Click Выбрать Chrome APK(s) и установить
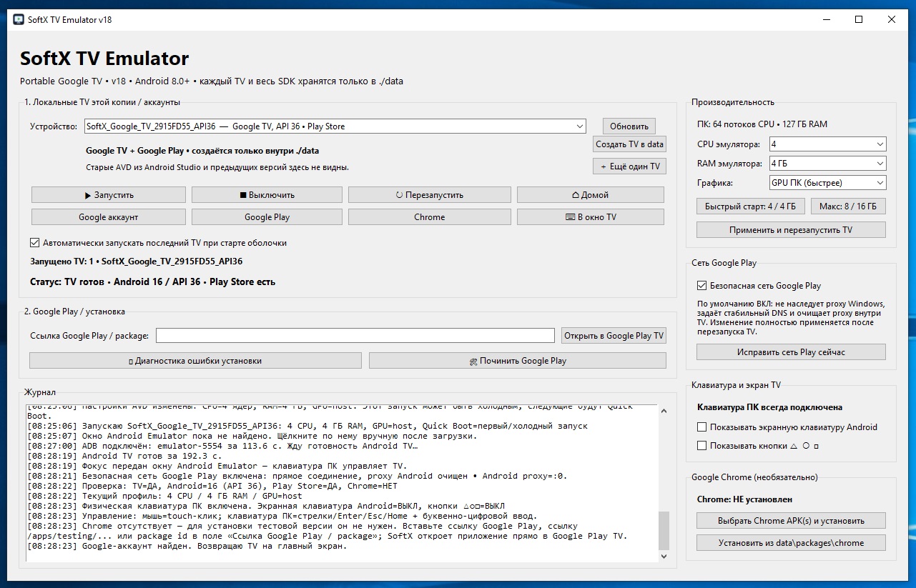Screen dimensions: 916x588 791,520
